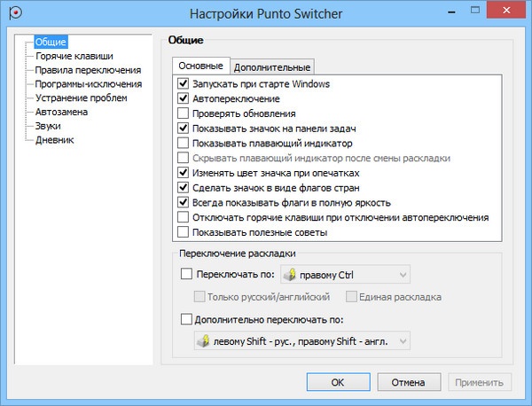Toggle Показывать плавающий индикатор checkbox
The height and width of the screenshot is (406, 532).
point(184,143)
